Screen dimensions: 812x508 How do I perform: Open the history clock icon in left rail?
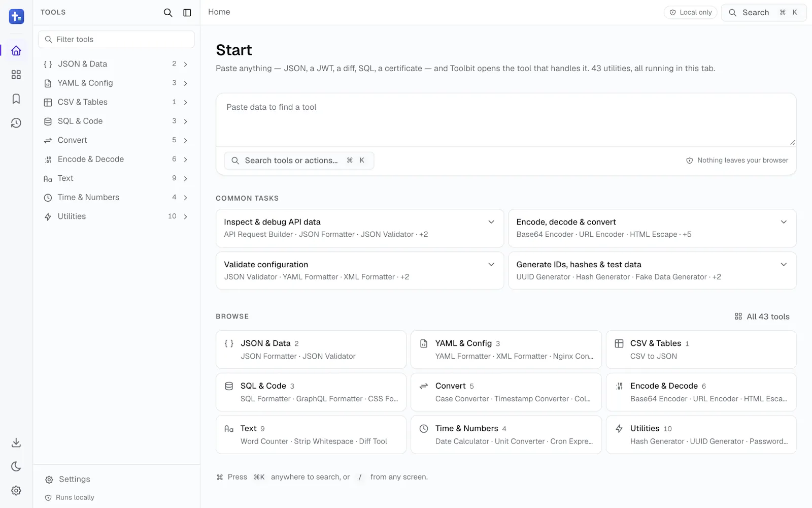(x=16, y=123)
